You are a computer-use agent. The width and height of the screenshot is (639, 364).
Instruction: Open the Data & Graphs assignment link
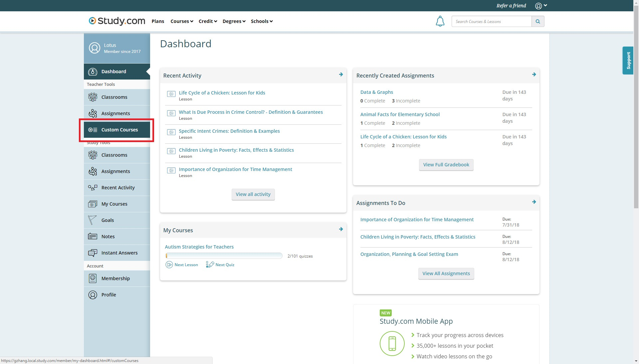(x=376, y=92)
